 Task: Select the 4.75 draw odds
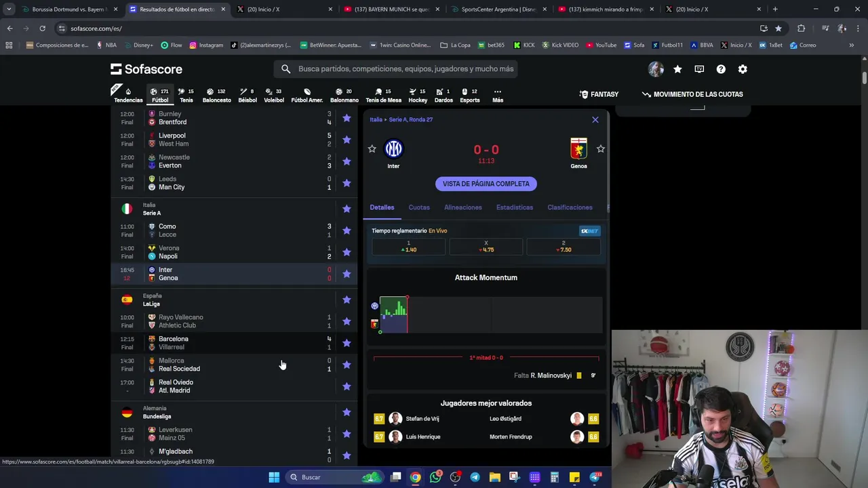click(486, 247)
